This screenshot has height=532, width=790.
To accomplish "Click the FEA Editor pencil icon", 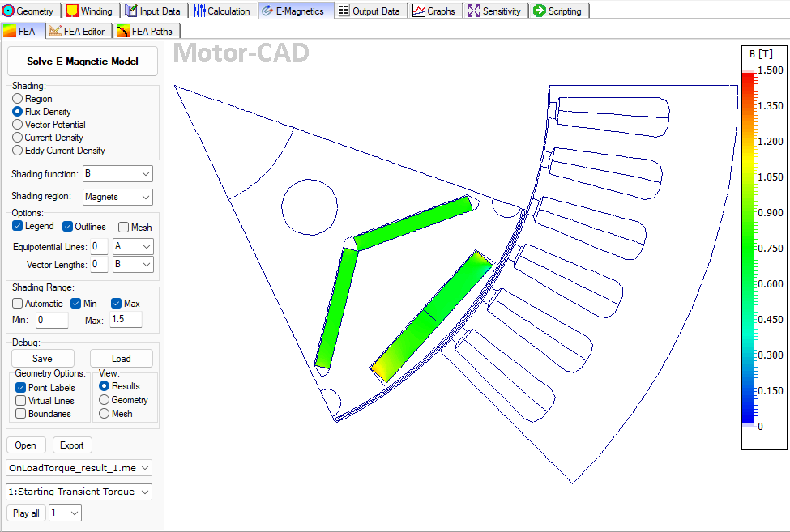I will point(55,32).
